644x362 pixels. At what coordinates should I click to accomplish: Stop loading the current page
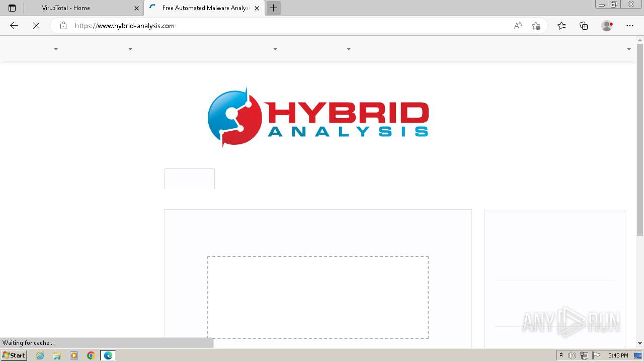[36, 26]
